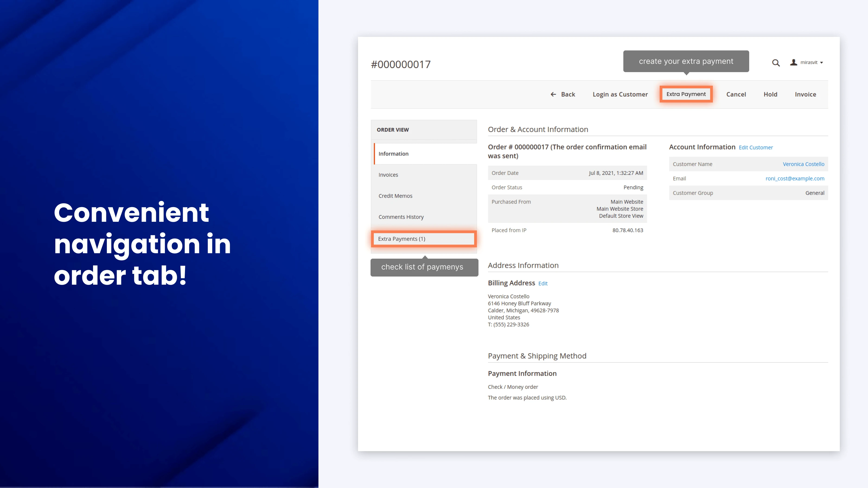The height and width of the screenshot is (488, 868).
Task: Click Login as Customer button
Action: coord(620,94)
